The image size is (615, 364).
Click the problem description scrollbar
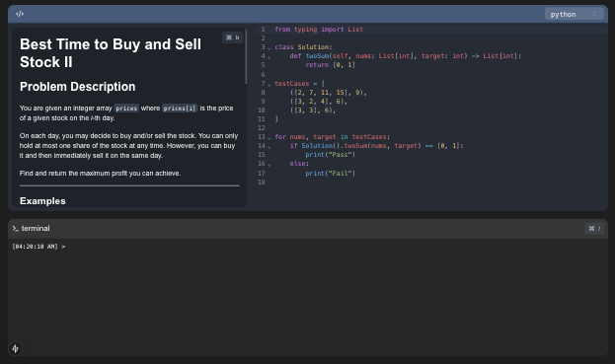(246, 56)
